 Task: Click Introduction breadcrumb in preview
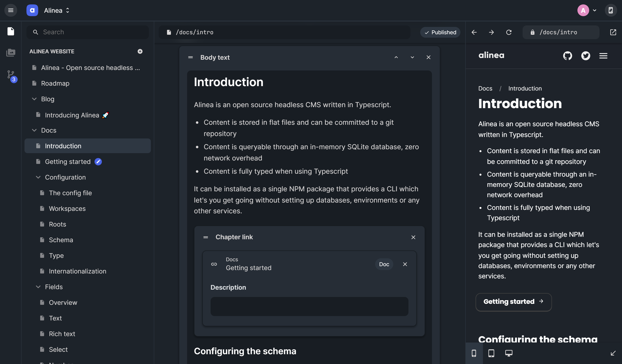[x=525, y=88]
